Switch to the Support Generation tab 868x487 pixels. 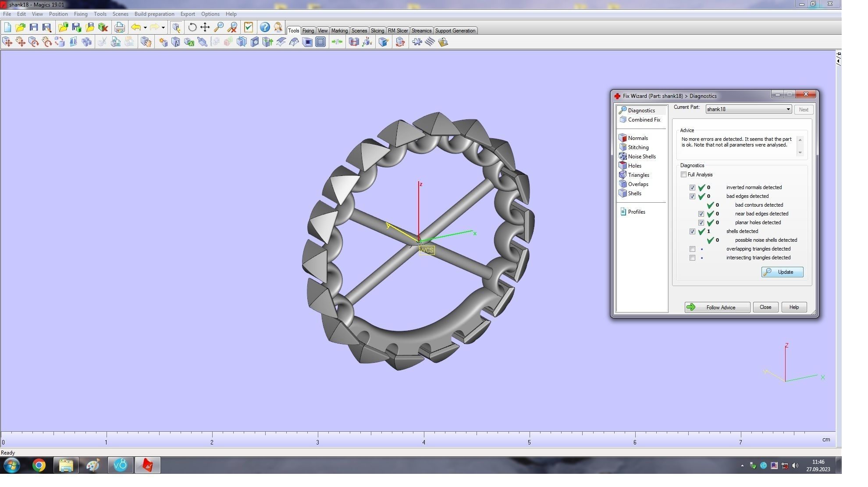[x=455, y=31]
